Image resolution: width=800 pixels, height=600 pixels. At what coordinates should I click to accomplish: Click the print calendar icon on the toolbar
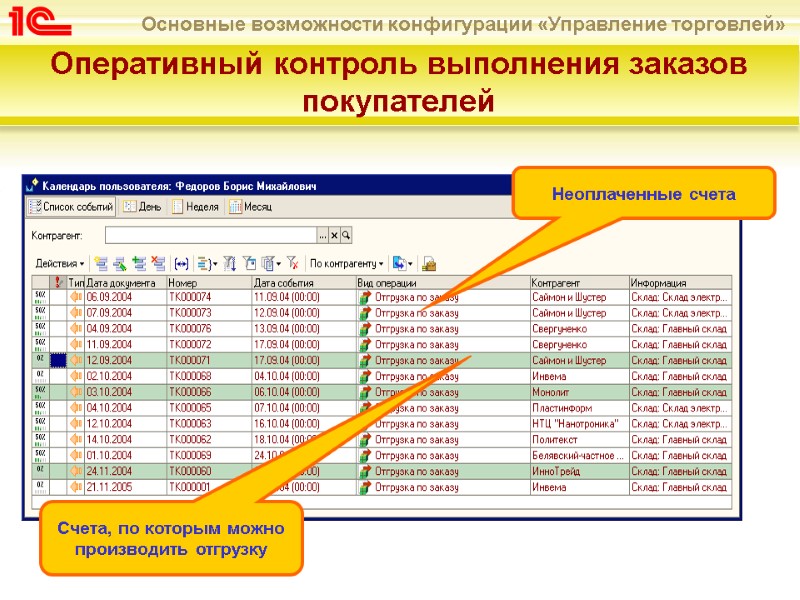tap(428, 261)
